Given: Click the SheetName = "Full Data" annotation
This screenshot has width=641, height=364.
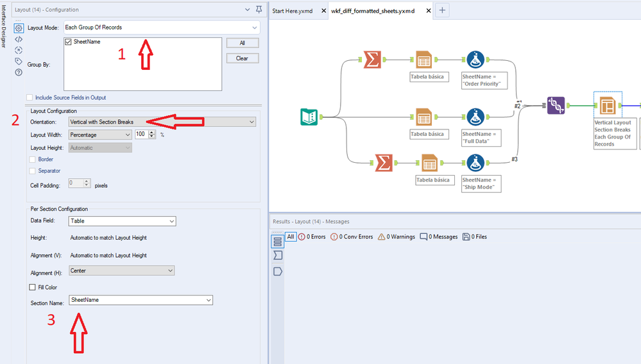Looking at the screenshot, I should click(x=481, y=138).
